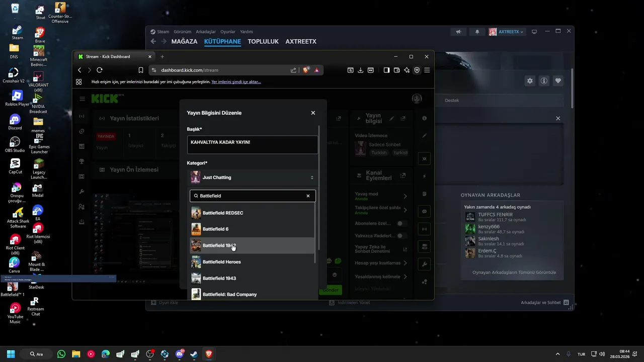644x362 pixels.
Task: Open Steam notifications bell
Action: point(477,31)
